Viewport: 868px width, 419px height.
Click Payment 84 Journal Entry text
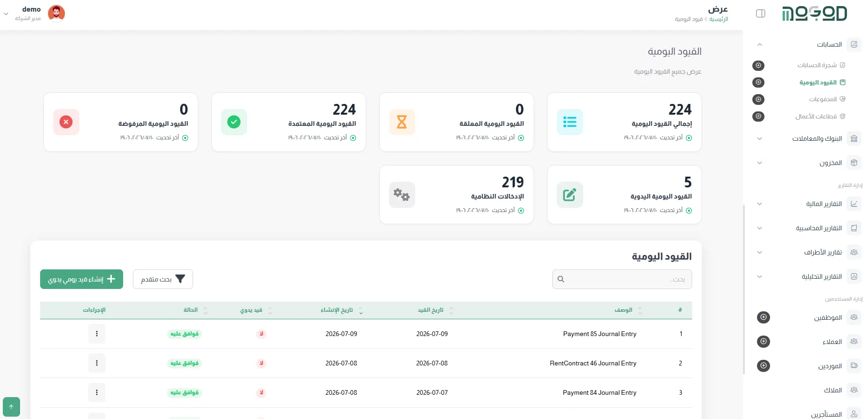600,393
